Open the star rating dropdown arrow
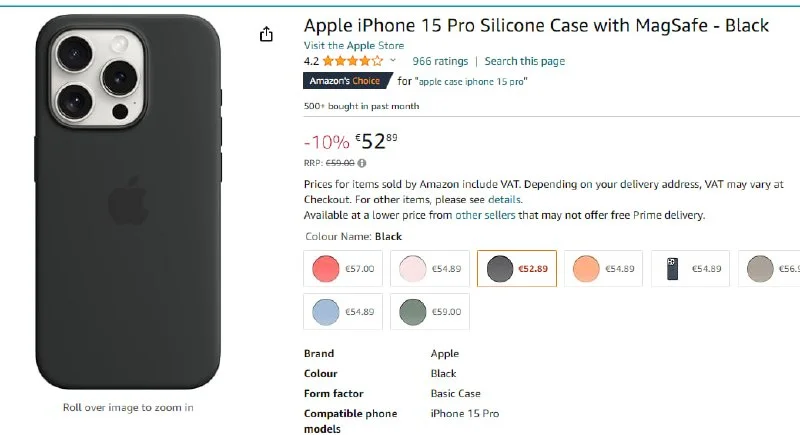 click(x=392, y=61)
